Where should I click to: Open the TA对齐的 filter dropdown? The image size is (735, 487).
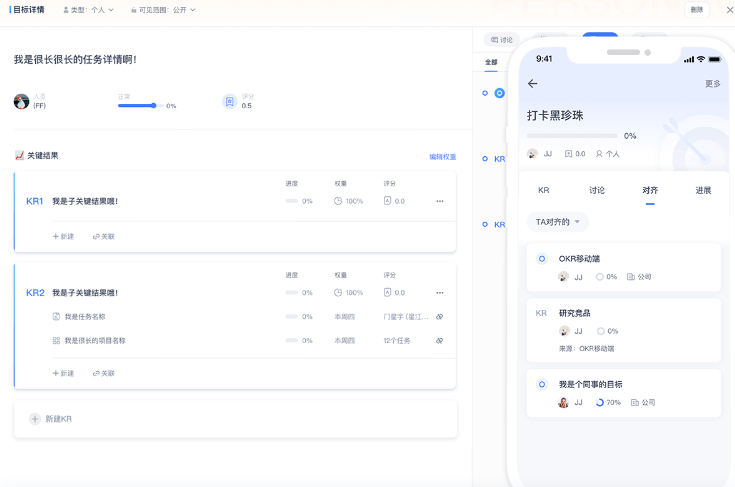point(557,222)
